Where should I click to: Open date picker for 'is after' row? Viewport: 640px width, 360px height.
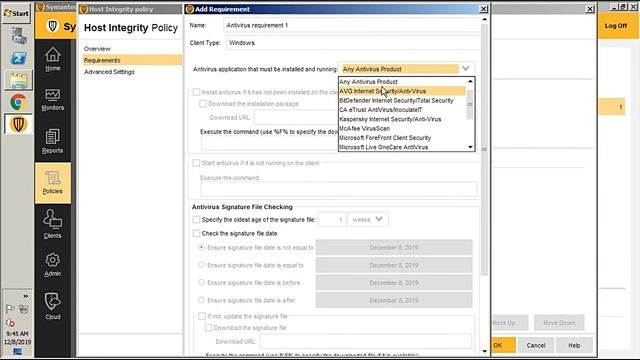coord(394,300)
